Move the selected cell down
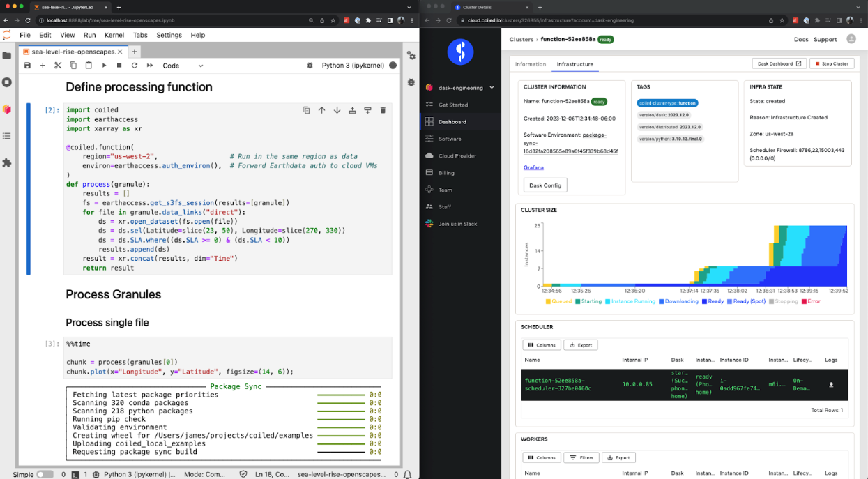This screenshot has width=868, height=479. pyautogui.click(x=337, y=111)
